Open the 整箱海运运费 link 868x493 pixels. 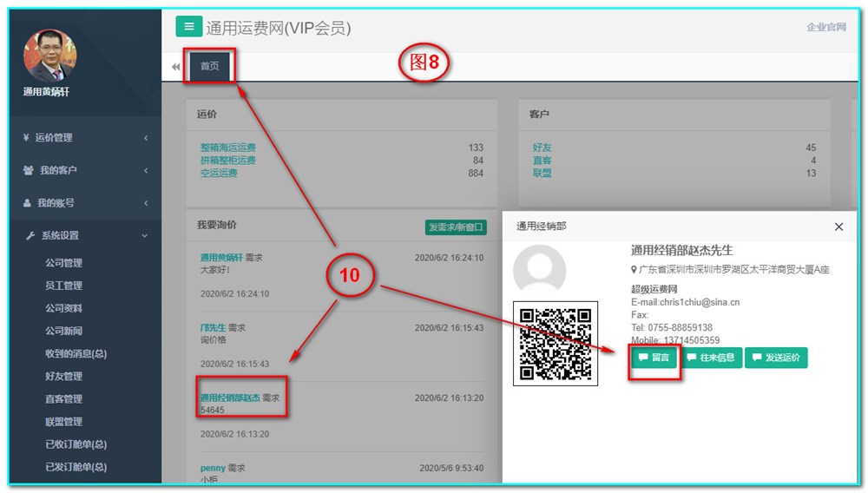pyautogui.click(x=228, y=148)
